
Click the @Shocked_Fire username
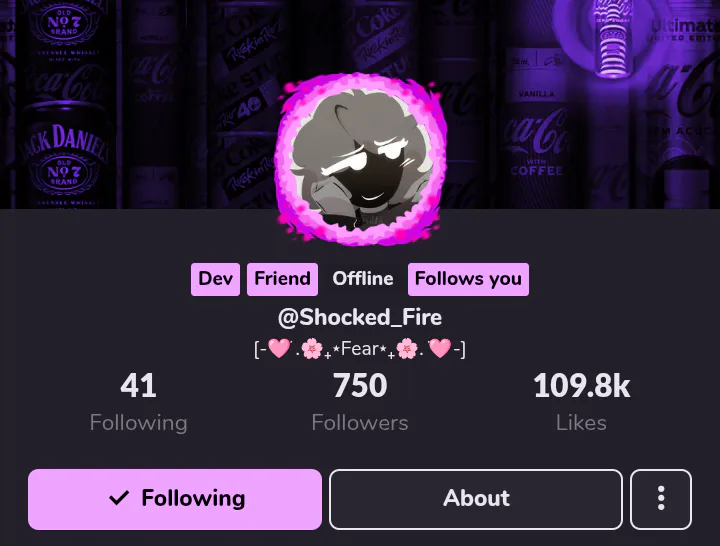coord(360,317)
